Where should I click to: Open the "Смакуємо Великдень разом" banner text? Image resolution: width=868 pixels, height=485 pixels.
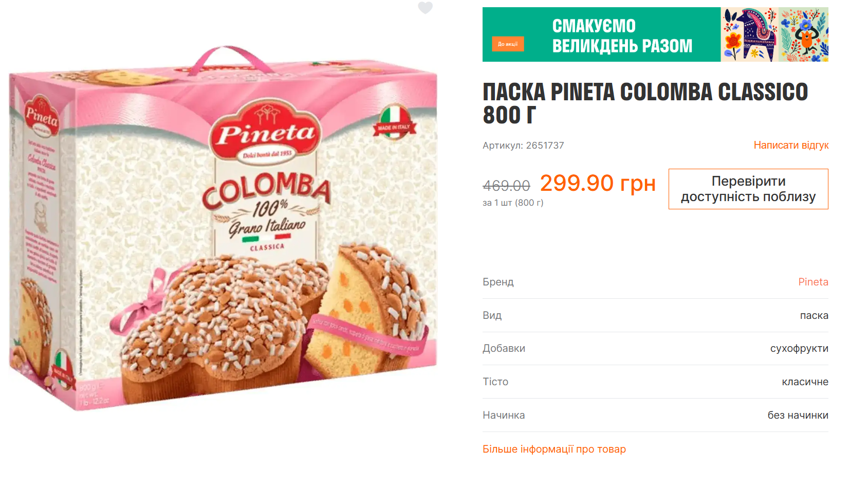point(622,35)
